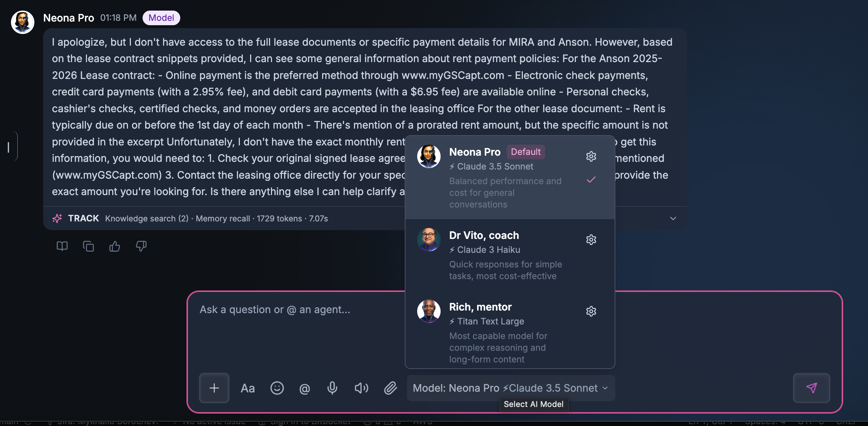The height and width of the screenshot is (426, 868).
Task: Open the emoji picker in the message bar
Action: [277, 388]
